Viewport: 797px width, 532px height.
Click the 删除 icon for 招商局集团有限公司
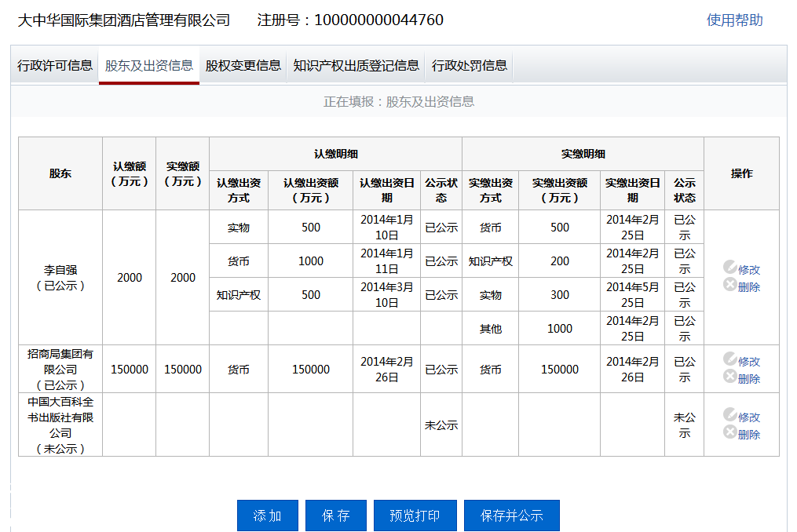730,376
